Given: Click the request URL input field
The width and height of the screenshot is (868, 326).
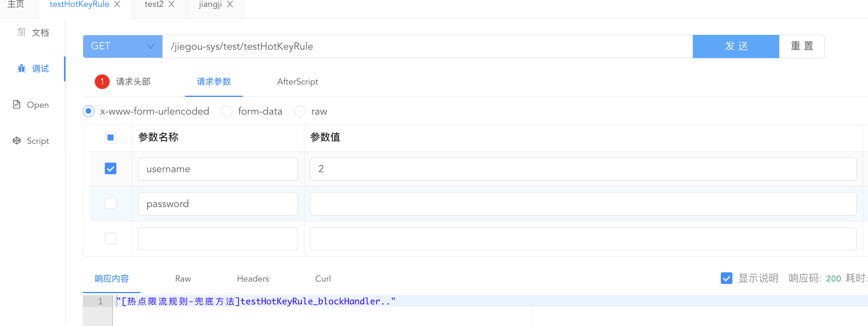Looking at the screenshot, I should [428, 46].
